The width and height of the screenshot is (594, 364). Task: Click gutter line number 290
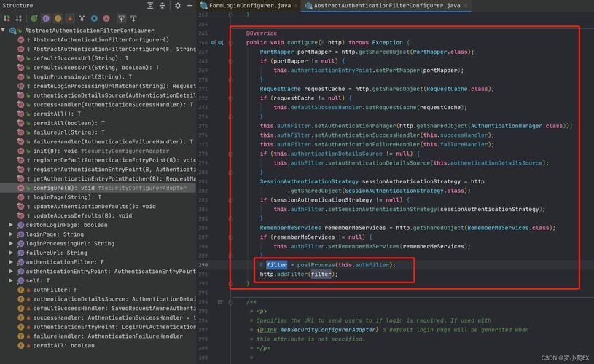click(203, 265)
